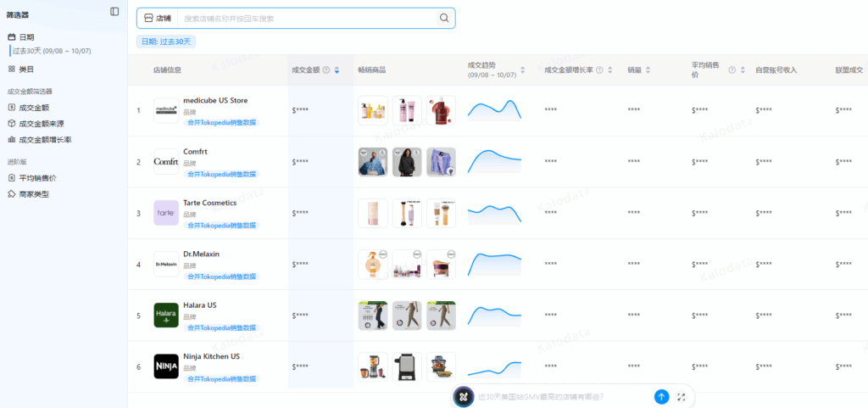
Task: Open the 店铺 search type dropdown
Action: pos(158,19)
